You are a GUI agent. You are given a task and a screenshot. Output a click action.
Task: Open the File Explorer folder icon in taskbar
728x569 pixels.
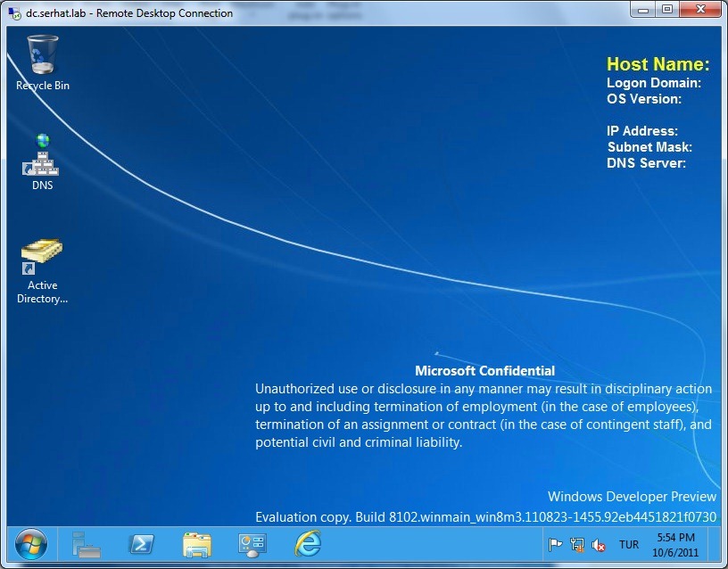(x=196, y=544)
